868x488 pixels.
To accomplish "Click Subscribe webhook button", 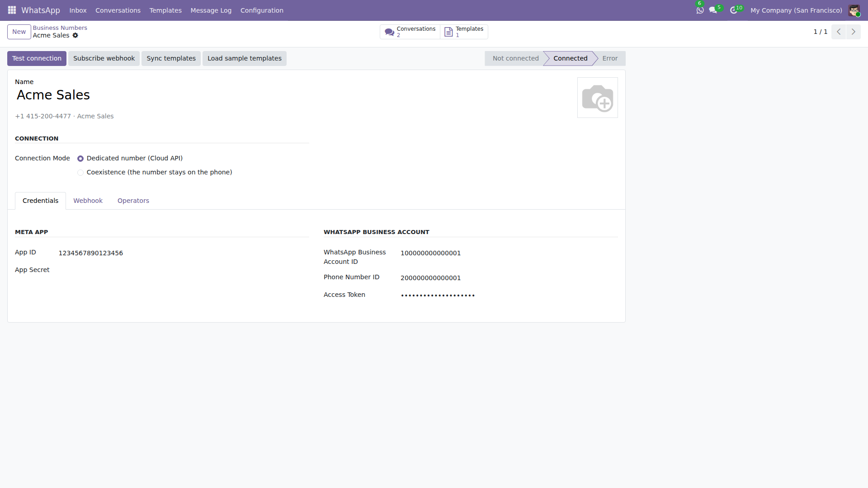I will click(x=104, y=58).
